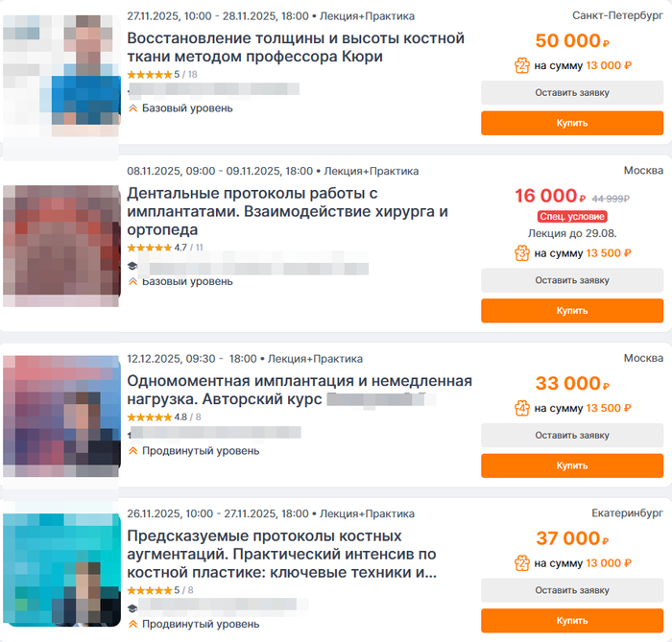This screenshot has height=642, width=672.
Task: Click the graduation cap icon on the Ekaterinburg course
Action: coord(132,608)
